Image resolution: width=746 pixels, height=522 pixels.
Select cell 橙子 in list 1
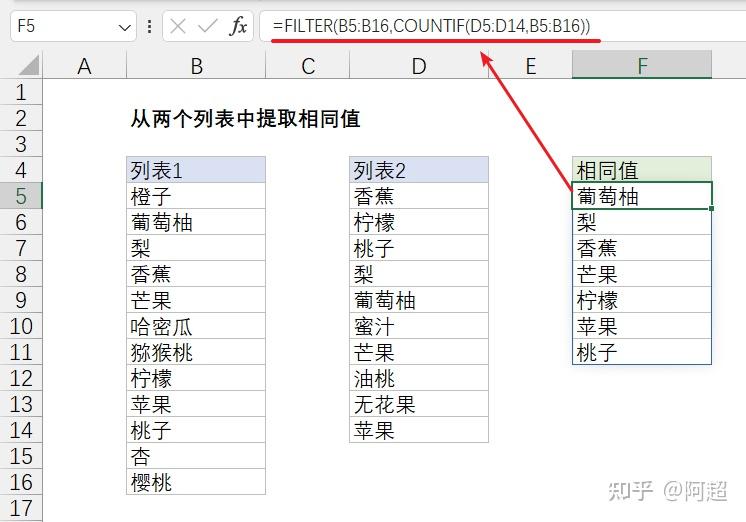click(196, 196)
